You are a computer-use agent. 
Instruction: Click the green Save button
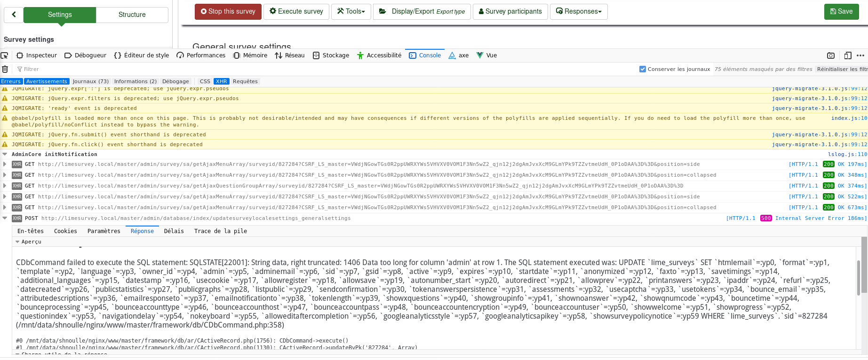pos(841,12)
